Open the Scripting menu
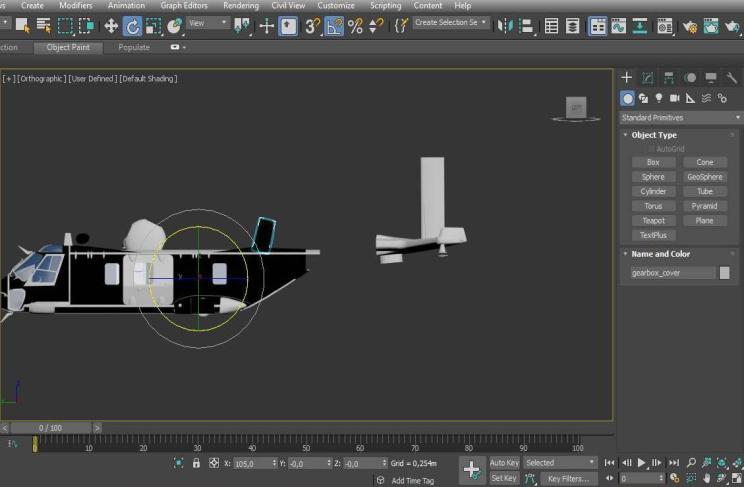This screenshot has width=744, height=487. pyautogui.click(x=385, y=6)
